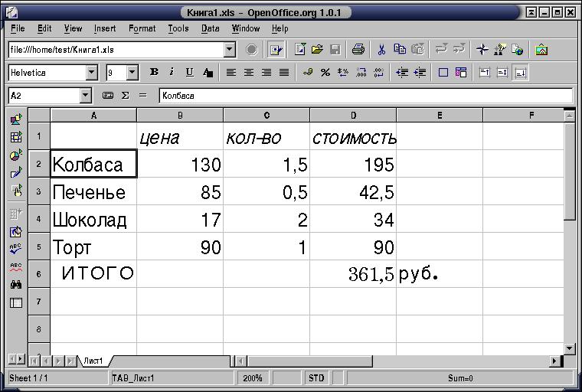The image size is (582, 392).
Task: Click the Print document icon
Action: [358, 50]
